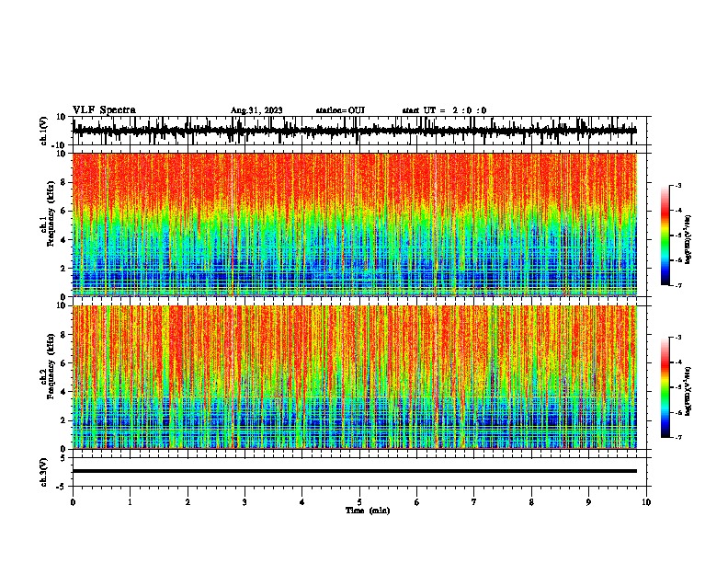The image size is (728, 563).
Task: Click the "5" tick on the ch.3(V) axis
Action: tap(64, 458)
